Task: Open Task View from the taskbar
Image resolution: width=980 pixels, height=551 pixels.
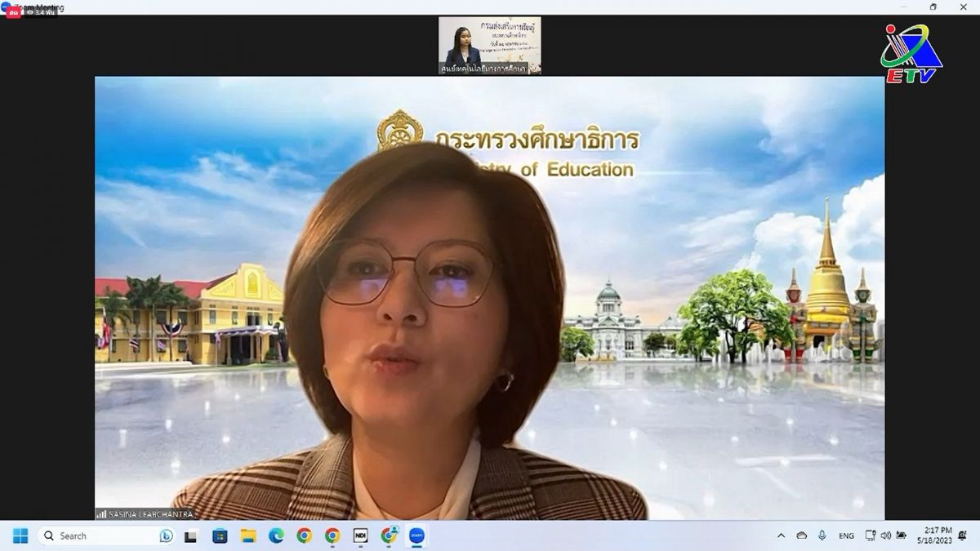Action: (191, 535)
